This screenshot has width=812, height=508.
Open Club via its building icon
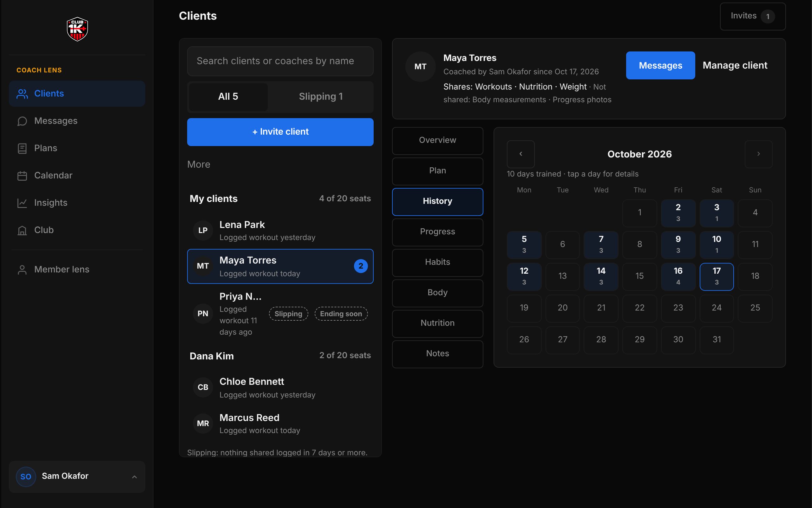[x=22, y=230]
